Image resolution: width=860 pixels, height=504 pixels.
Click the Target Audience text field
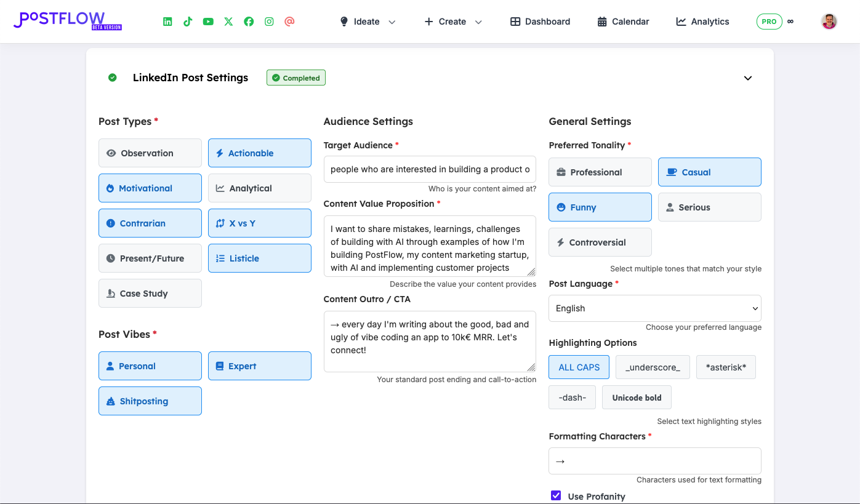pyautogui.click(x=430, y=169)
